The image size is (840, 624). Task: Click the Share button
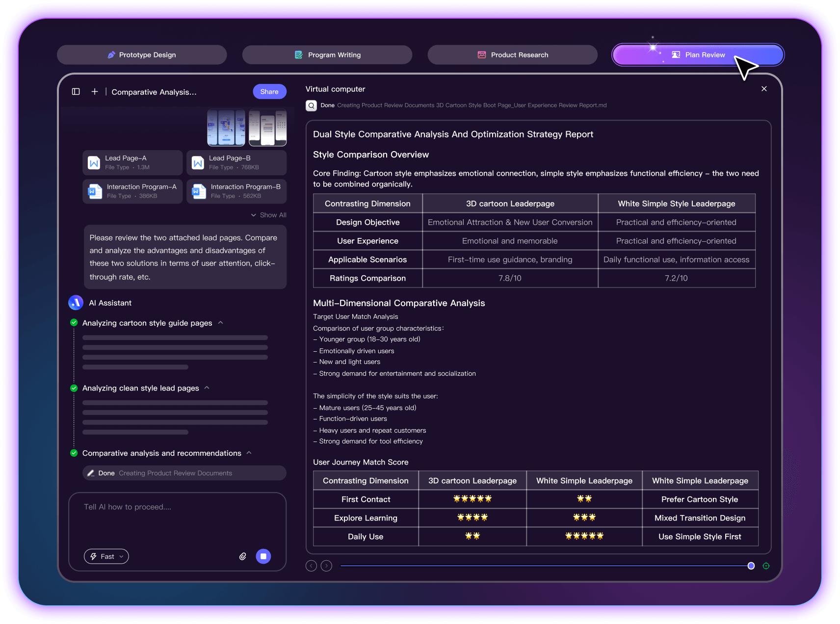[269, 92]
